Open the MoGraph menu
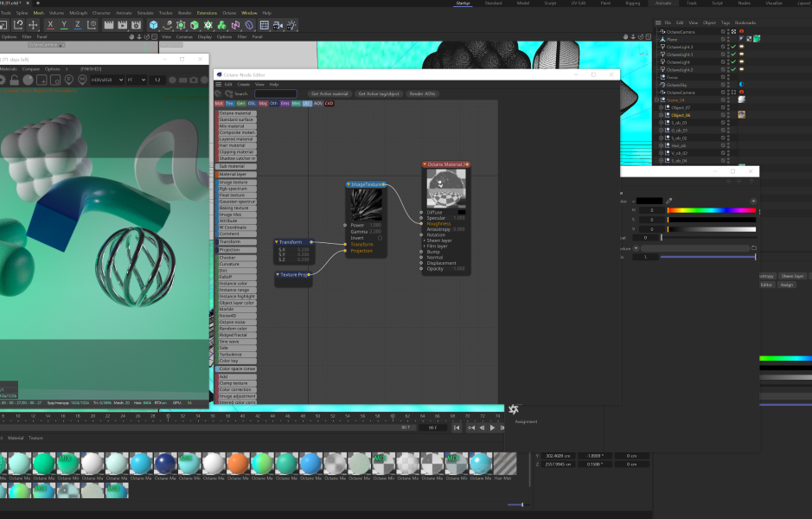 pos(78,13)
